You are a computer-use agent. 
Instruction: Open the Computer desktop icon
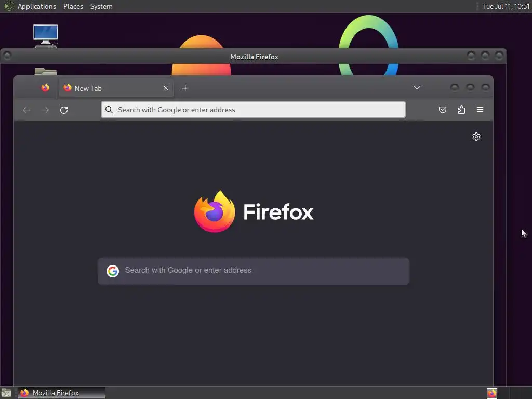click(x=46, y=36)
